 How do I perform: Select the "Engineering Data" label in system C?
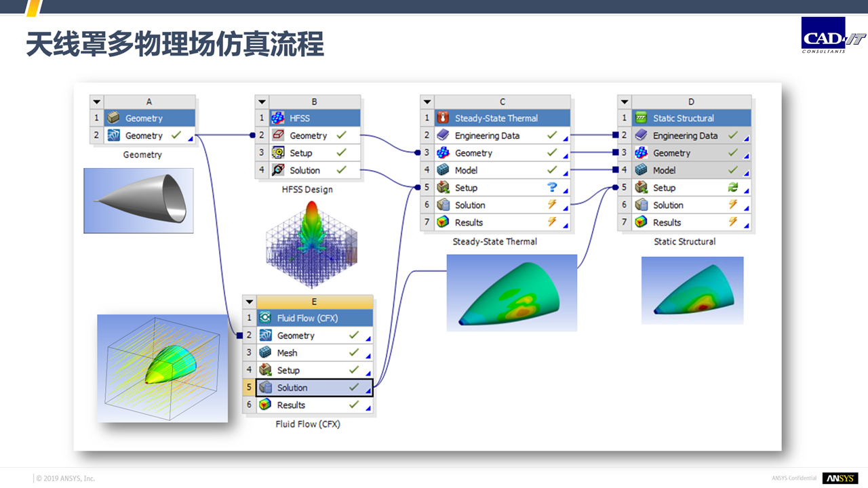click(488, 136)
